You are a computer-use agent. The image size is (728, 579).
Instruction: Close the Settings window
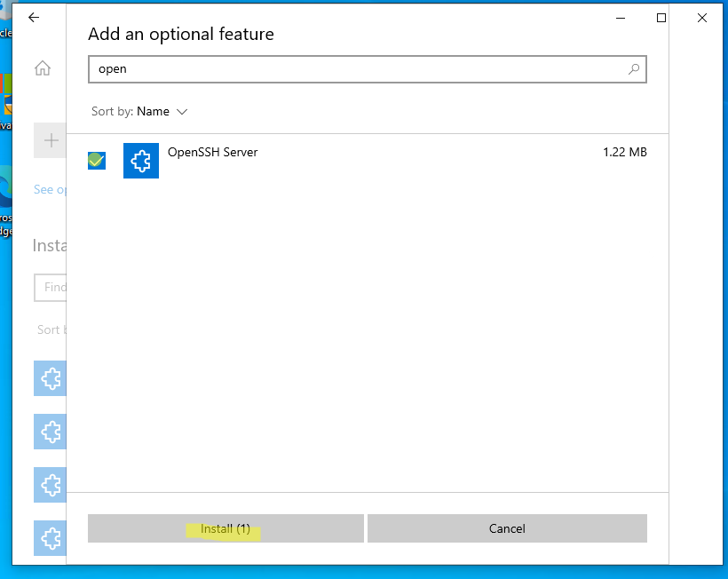point(702,18)
